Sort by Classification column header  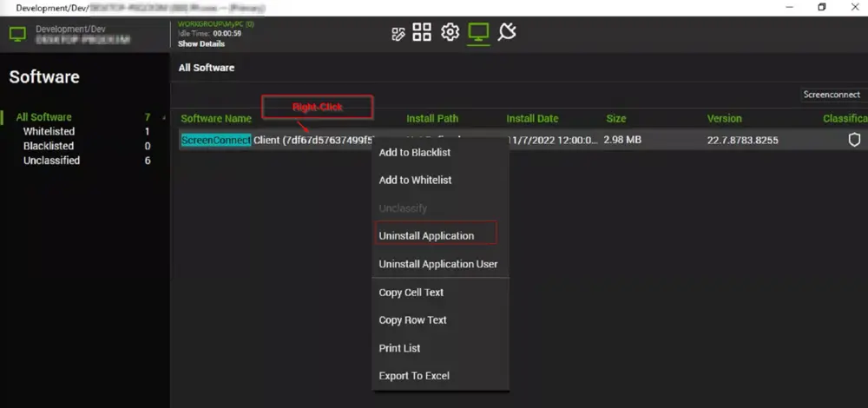coord(845,118)
